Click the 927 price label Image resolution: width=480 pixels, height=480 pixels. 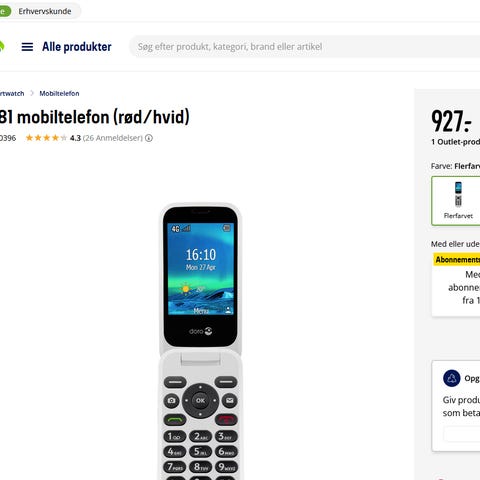pyautogui.click(x=451, y=121)
